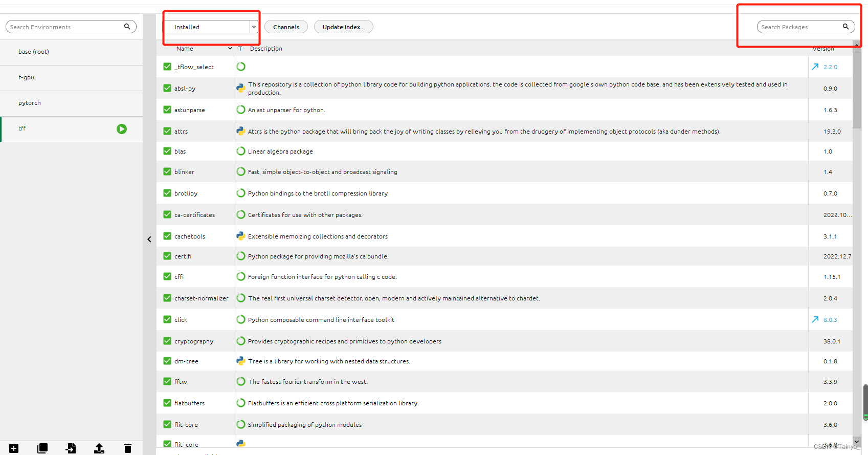Click version 38.0.1 of cryptography

(x=832, y=341)
